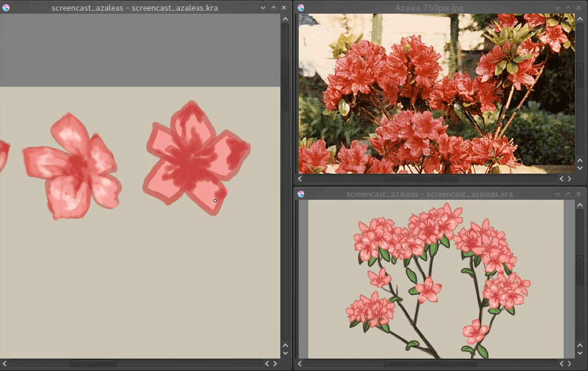Click Krita icon on left screencast_azaleas window
Image resolution: width=588 pixels, height=371 pixels.
pyautogui.click(x=6, y=8)
